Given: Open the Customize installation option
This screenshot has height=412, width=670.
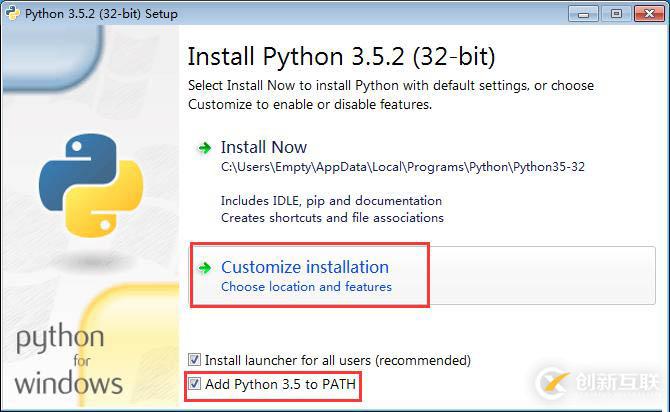Looking at the screenshot, I should [x=305, y=267].
